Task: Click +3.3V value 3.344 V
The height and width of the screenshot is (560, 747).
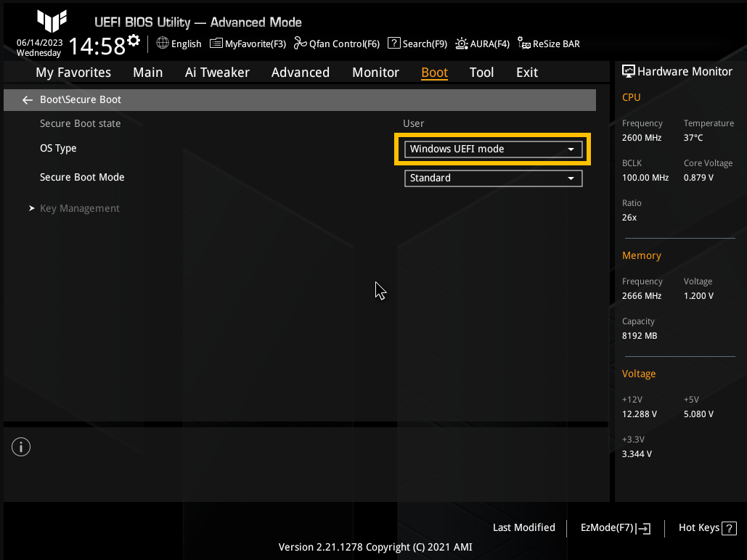Action: click(637, 454)
